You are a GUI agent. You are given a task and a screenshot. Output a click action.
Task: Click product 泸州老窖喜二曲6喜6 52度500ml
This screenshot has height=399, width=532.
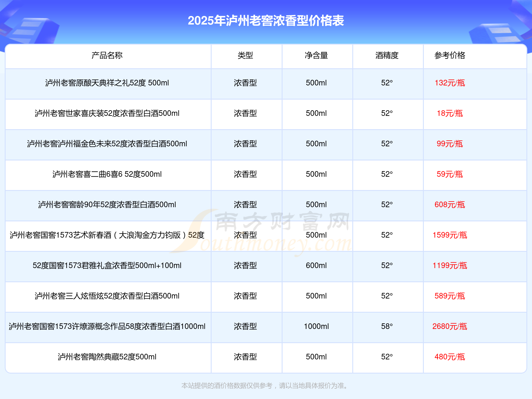[107, 174]
